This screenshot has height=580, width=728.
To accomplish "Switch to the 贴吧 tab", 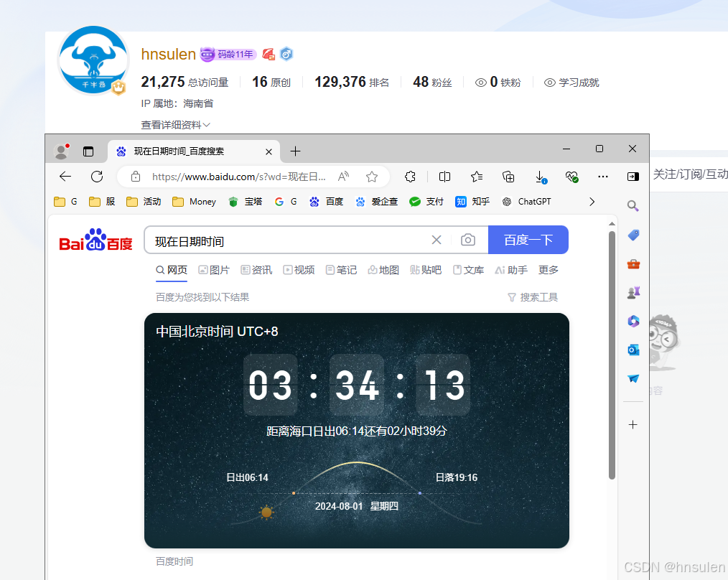I will click(426, 270).
